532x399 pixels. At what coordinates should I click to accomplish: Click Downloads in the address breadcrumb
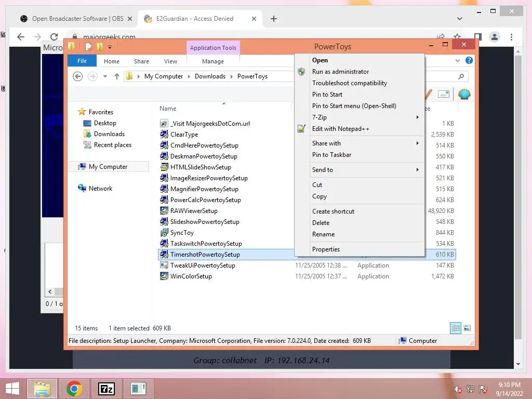[x=210, y=76]
